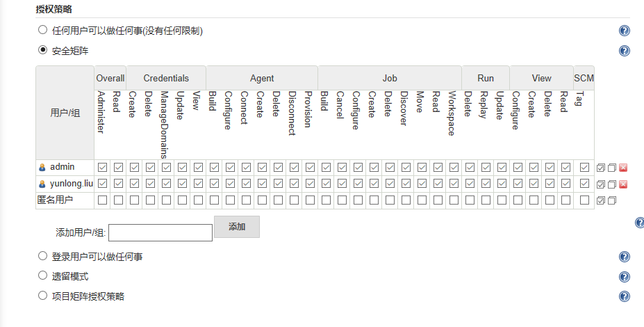Delete yunlong.liu row using red X icon

tap(623, 184)
